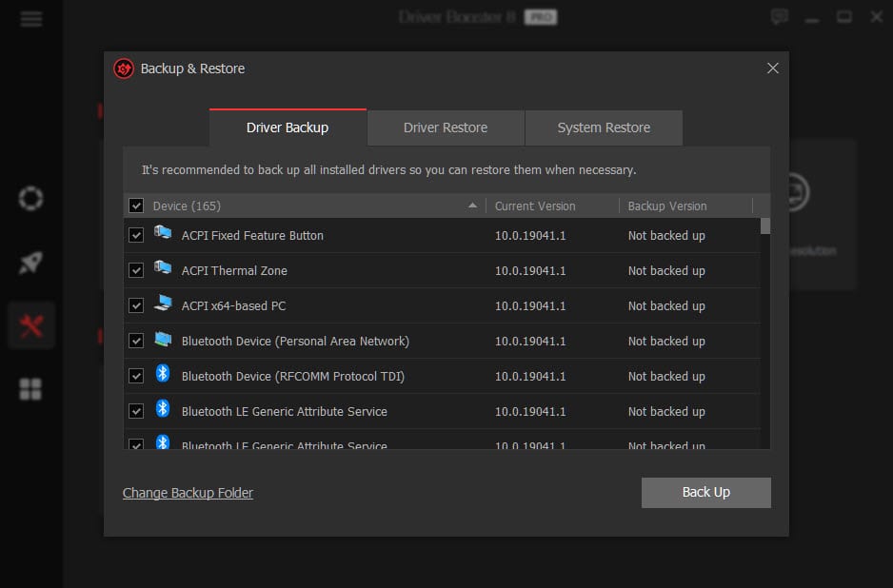Toggle the select-all Device checkbox

click(x=136, y=206)
